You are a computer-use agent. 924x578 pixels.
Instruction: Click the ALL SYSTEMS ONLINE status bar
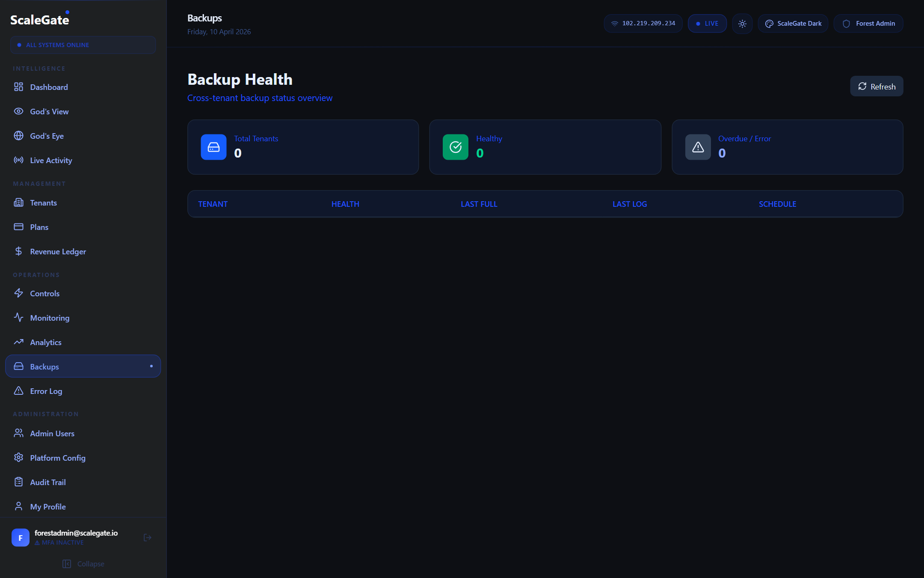pos(83,45)
